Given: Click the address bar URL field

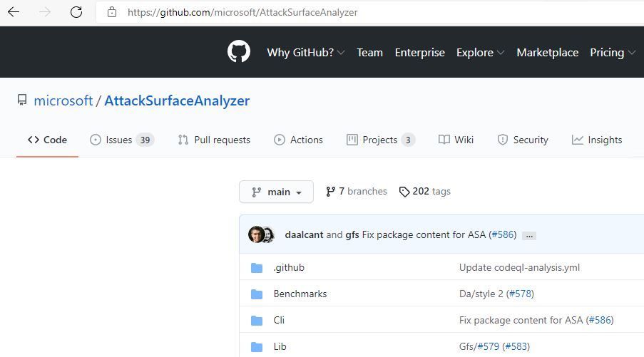Looking at the screenshot, I should pos(369,12).
